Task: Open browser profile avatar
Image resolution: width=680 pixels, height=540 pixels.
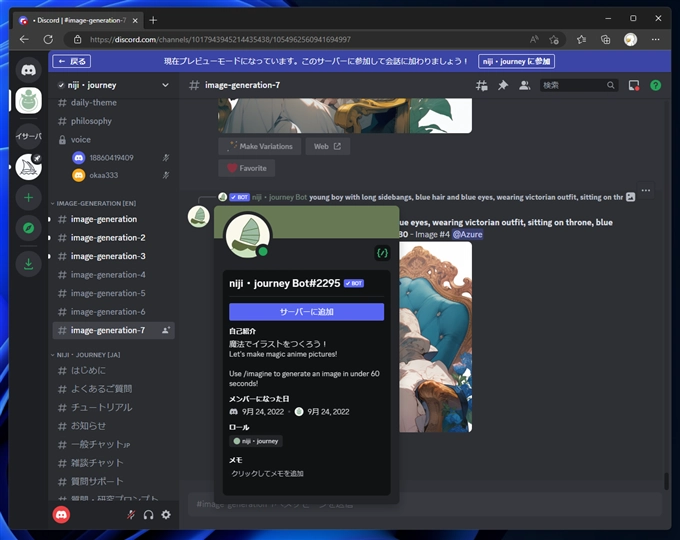Action: tap(630, 39)
